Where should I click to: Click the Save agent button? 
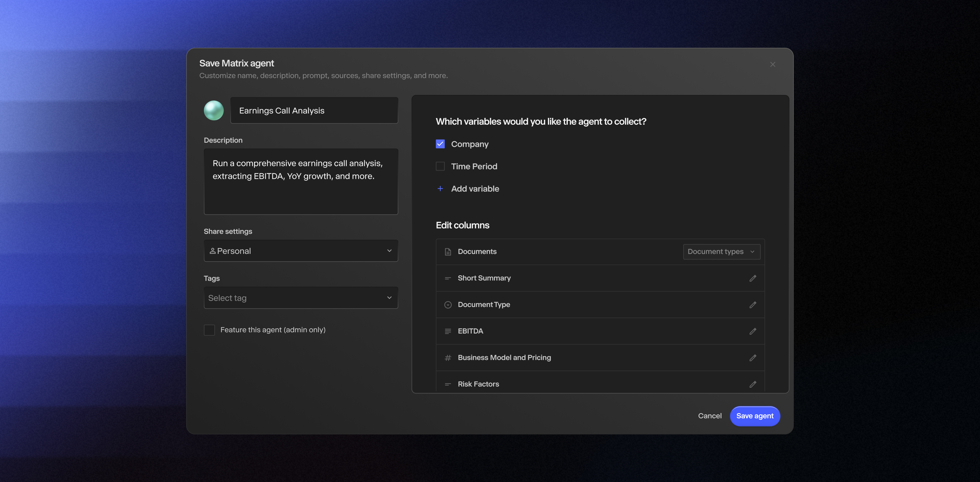coord(755,416)
